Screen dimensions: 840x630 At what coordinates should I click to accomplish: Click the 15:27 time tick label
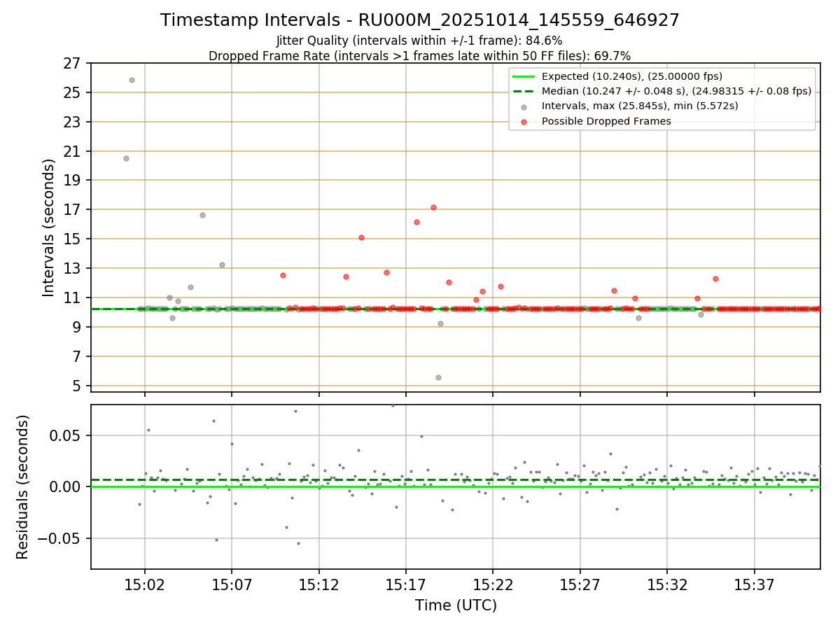(580, 584)
